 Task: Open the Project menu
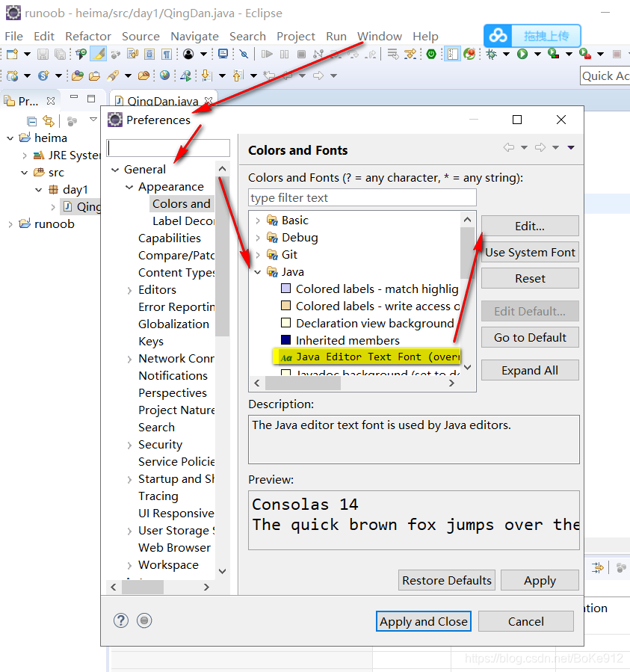[x=296, y=37]
